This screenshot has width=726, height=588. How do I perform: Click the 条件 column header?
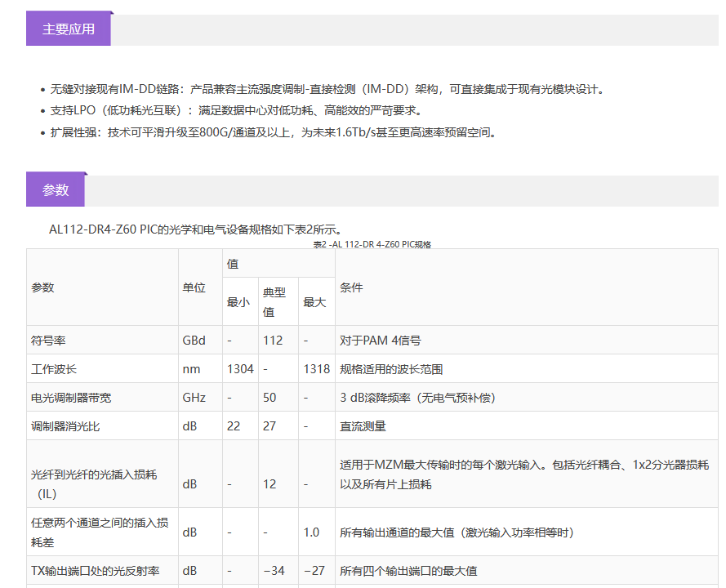coord(351,287)
